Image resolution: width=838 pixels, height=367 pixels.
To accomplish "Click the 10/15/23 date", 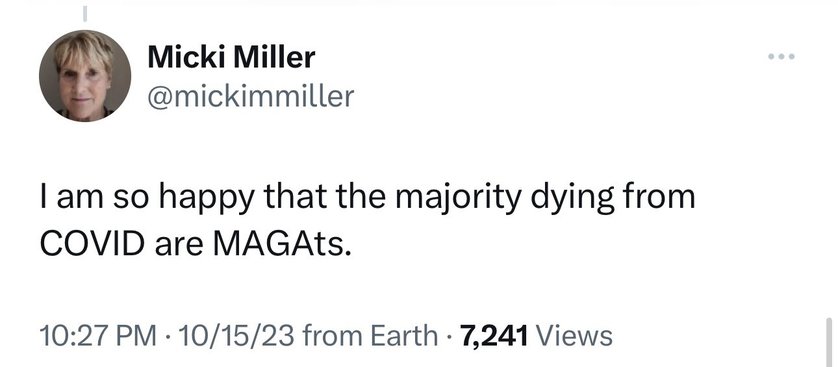I will click(238, 336).
